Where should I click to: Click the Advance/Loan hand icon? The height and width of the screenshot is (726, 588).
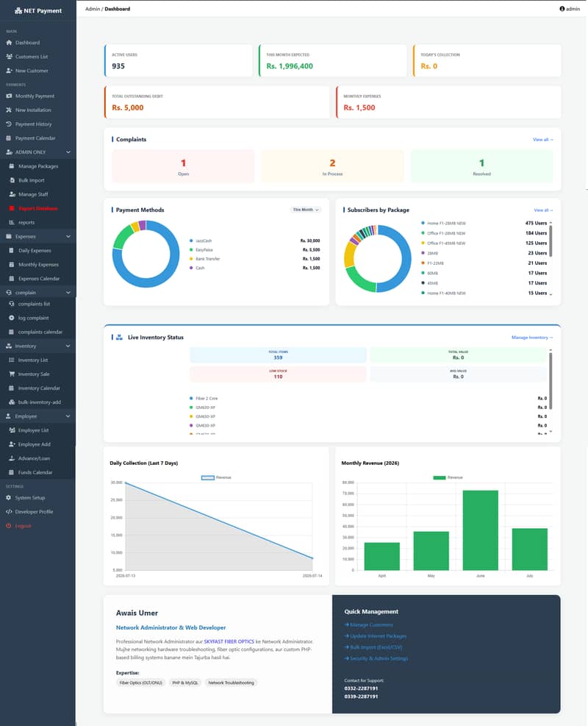coord(12,458)
